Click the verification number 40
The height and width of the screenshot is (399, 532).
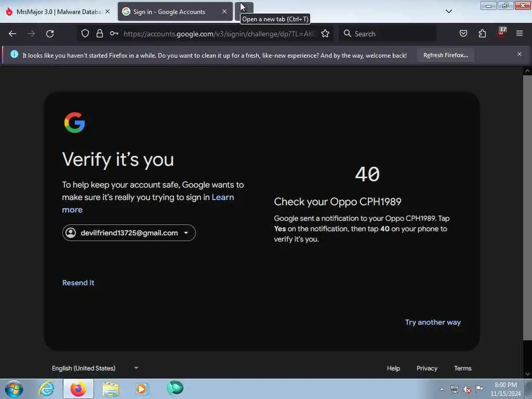point(367,174)
